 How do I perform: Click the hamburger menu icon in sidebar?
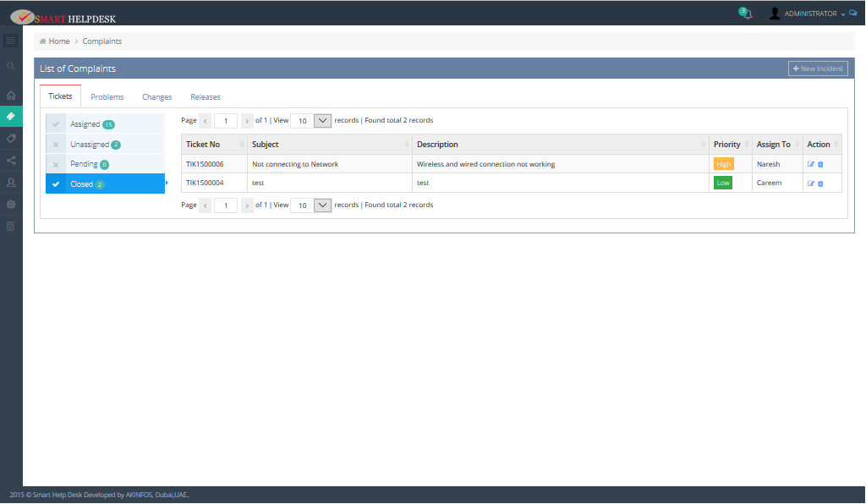point(11,41)
